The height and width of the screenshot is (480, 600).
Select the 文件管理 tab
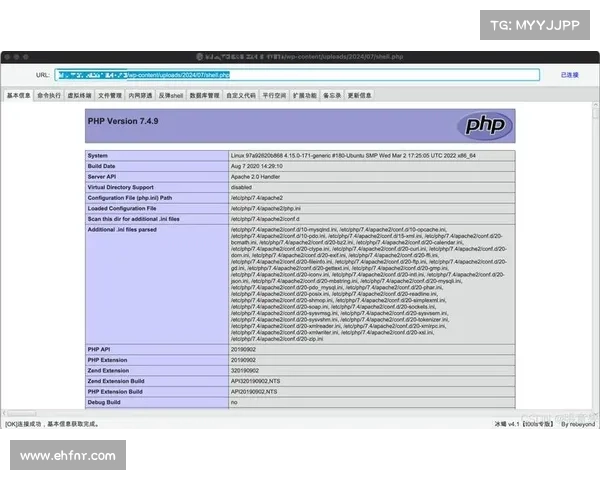(x=109, y=95)
